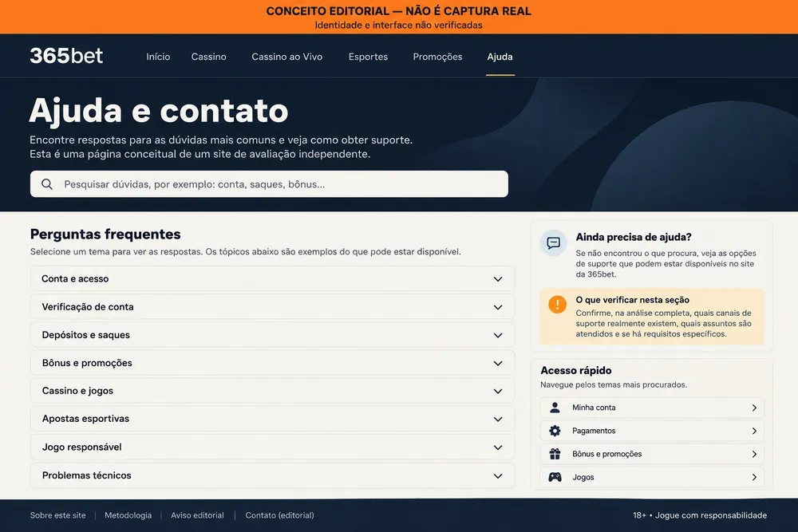
Task: Click the arrow on quick-access Bônus e promoções
Action: coord(754,454)
